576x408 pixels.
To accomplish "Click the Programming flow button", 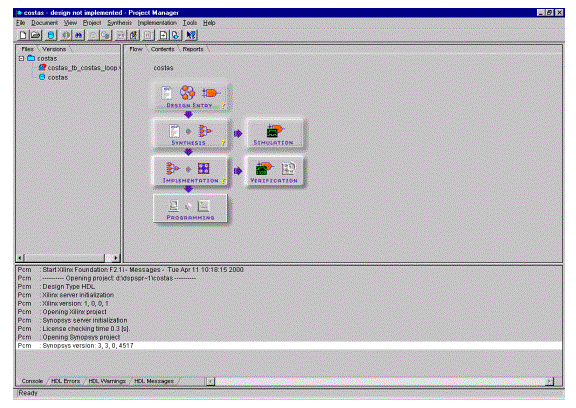I will [190, 208].
